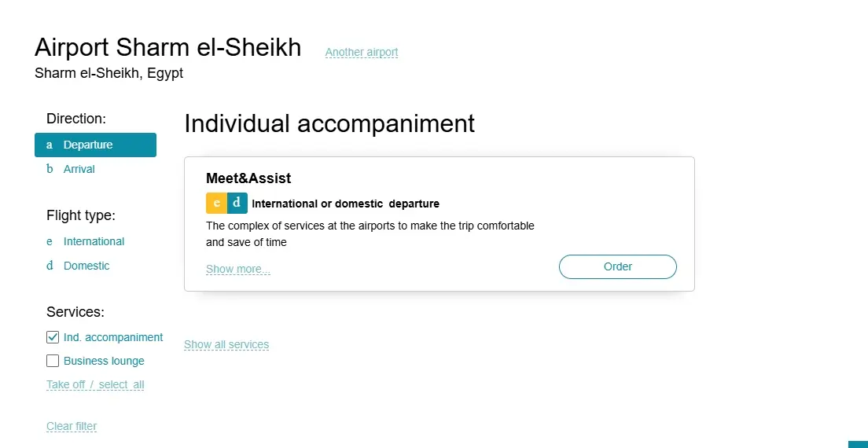Toggle Take off / select all services

coord(95,385)
